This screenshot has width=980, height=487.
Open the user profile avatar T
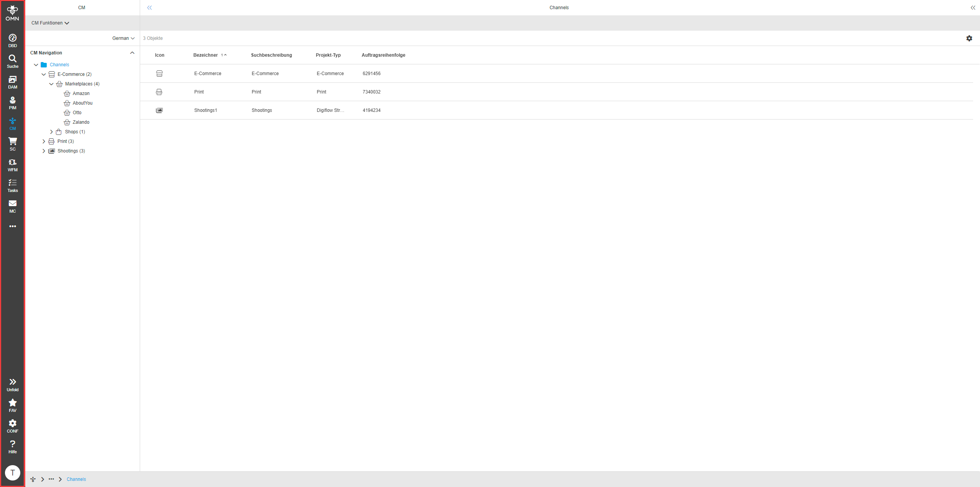click(x=13, y=473)
